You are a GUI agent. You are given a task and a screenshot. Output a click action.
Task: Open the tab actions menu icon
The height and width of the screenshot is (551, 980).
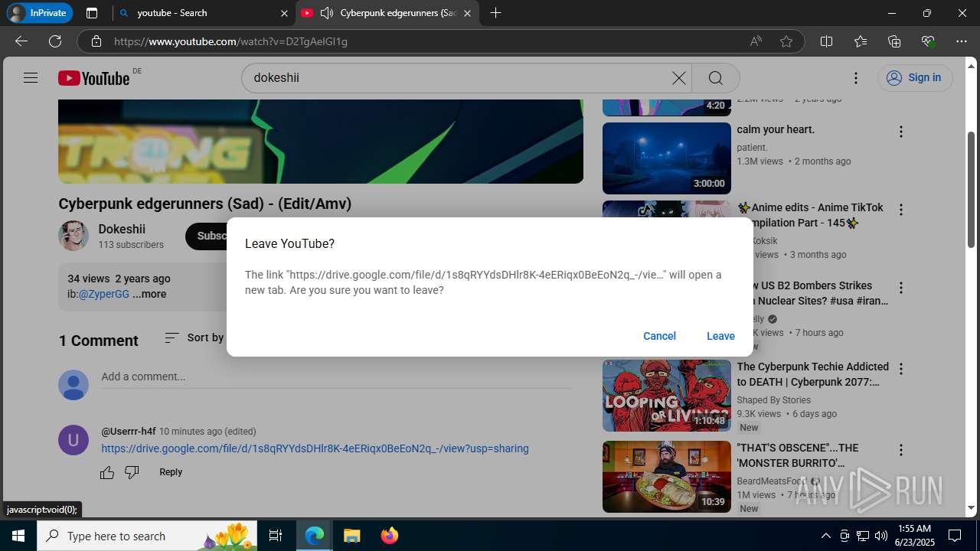pyautogui.click(x=92, y=13)
